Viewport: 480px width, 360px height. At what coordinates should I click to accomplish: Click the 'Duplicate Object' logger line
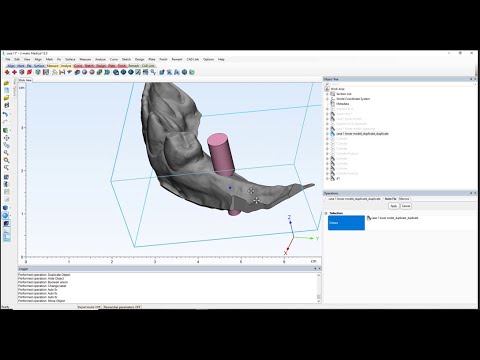pyautogui.click(x=44, y=275)
